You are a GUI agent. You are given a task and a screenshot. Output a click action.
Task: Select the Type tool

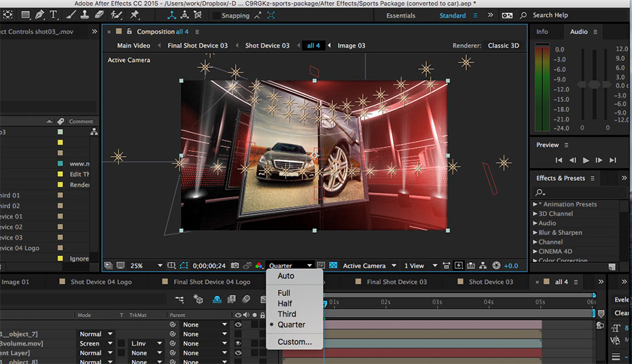pos(53,14)
